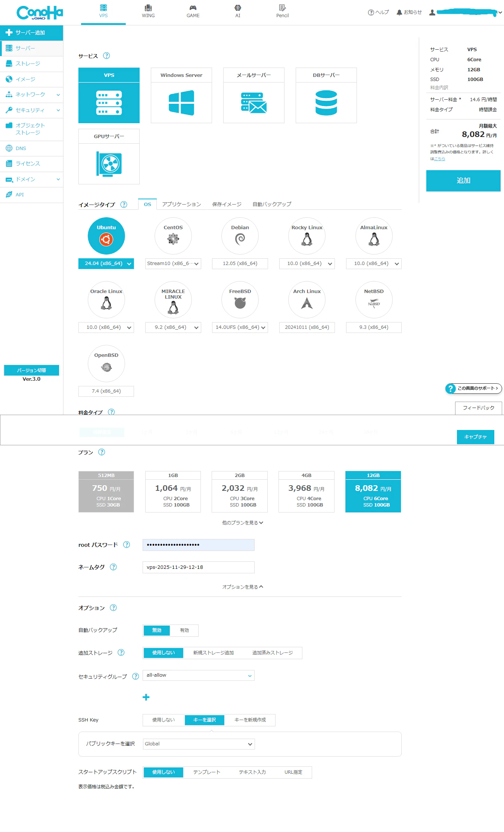The height and width of the screenshot is (832, 504).
Task: Select the FreeBSD icon
Action: pyautogui.click(x=240, y=300)
